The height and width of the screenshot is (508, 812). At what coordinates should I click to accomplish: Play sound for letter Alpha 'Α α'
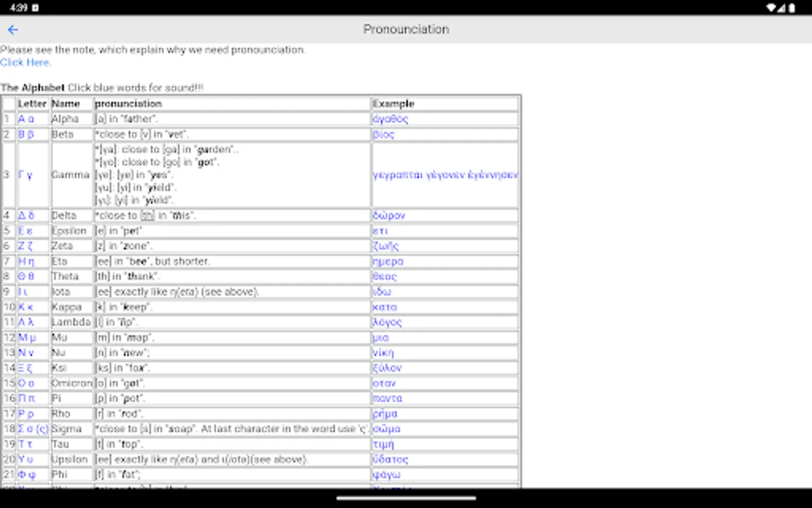(x=26, y=119)
